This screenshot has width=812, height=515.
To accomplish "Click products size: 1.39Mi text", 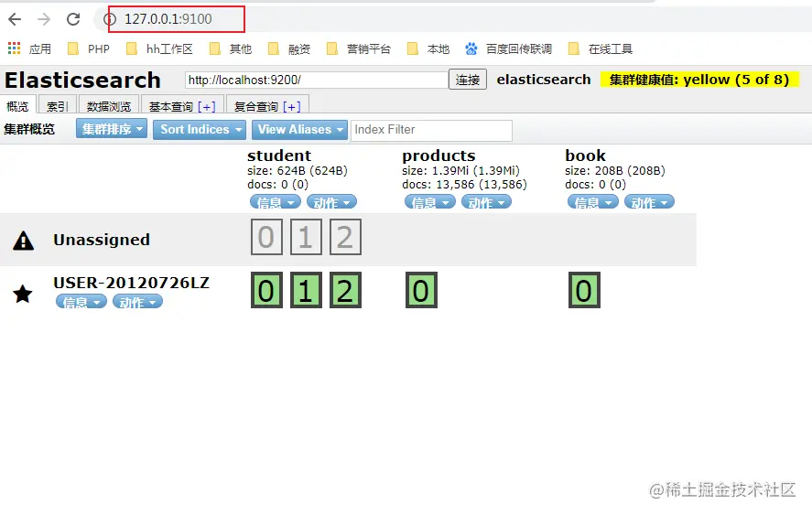I will point(460,171).
